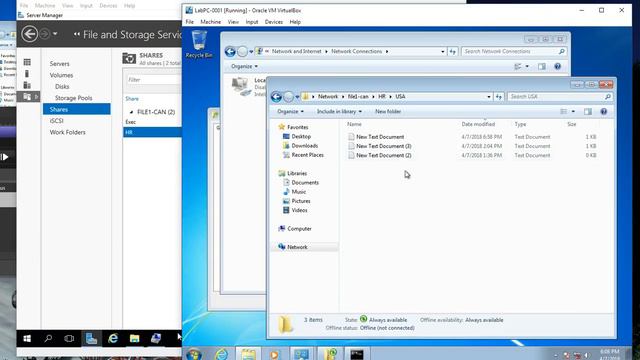Open Windows Explorer in VM taskbar
640x360 pixels.
(248, 354)
